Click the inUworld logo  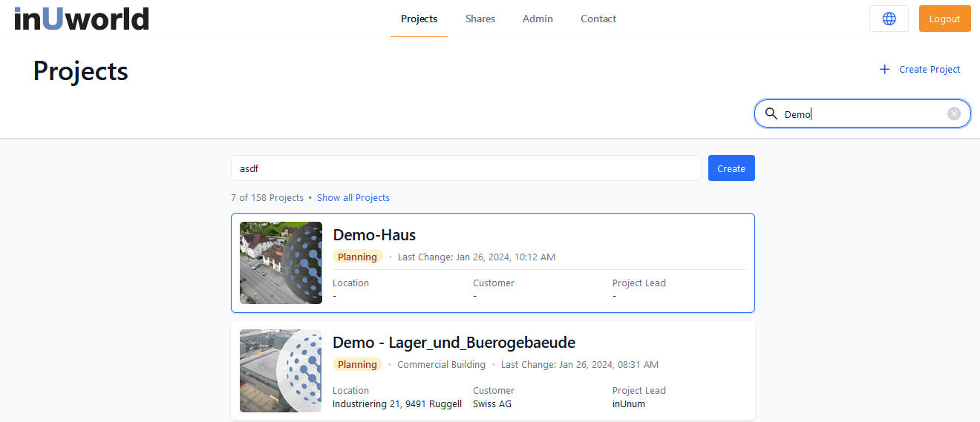[82, 19]
